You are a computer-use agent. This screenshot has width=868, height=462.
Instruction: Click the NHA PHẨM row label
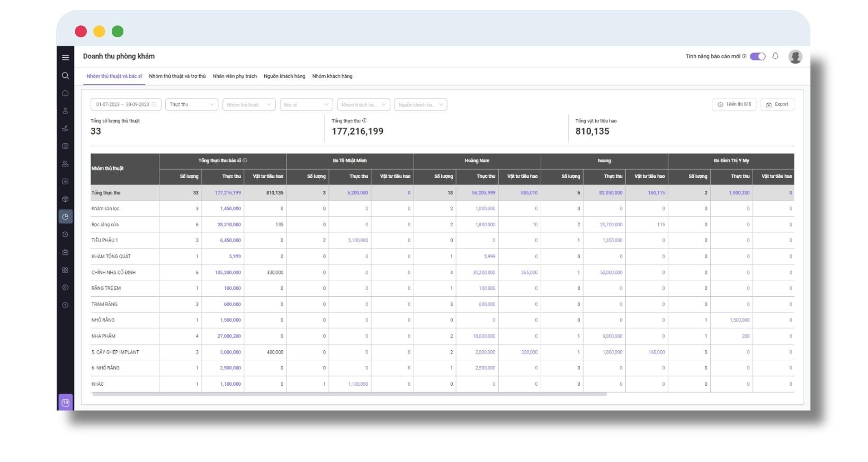103,336
